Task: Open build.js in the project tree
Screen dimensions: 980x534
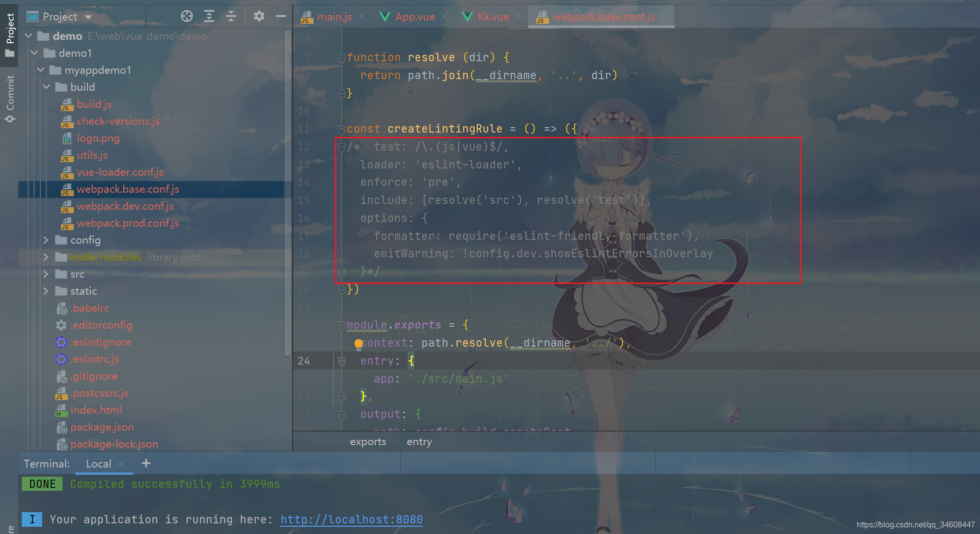Action: 94,104
